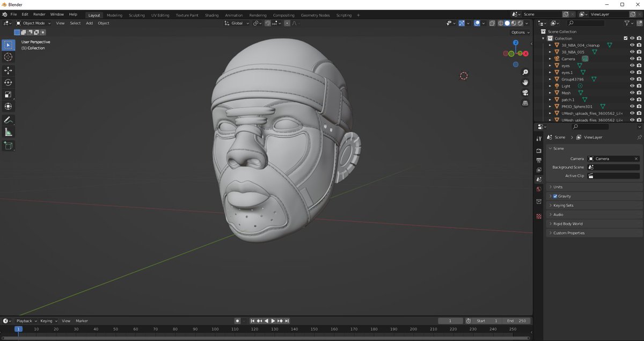Open the Tool properties tab

click(539, 139)
